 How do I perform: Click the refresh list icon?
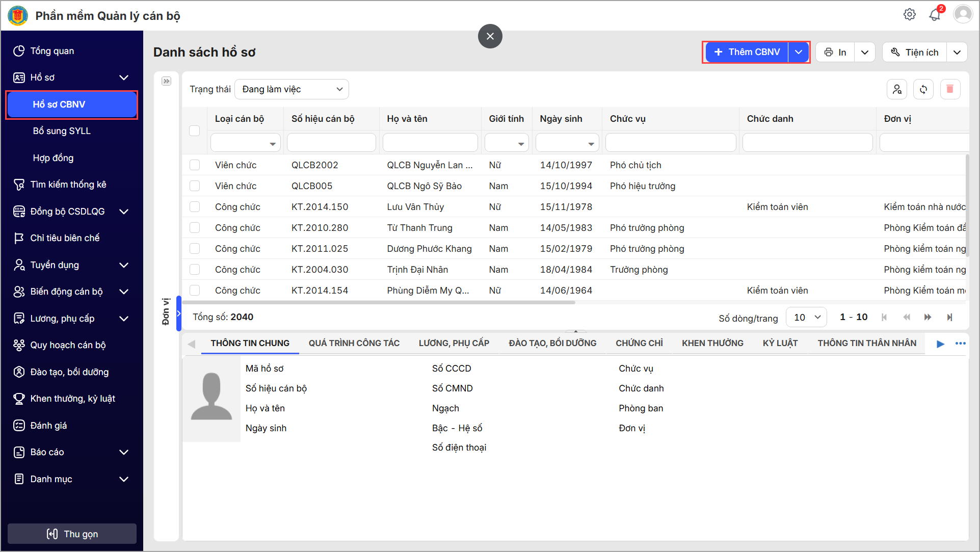point(923,90)
